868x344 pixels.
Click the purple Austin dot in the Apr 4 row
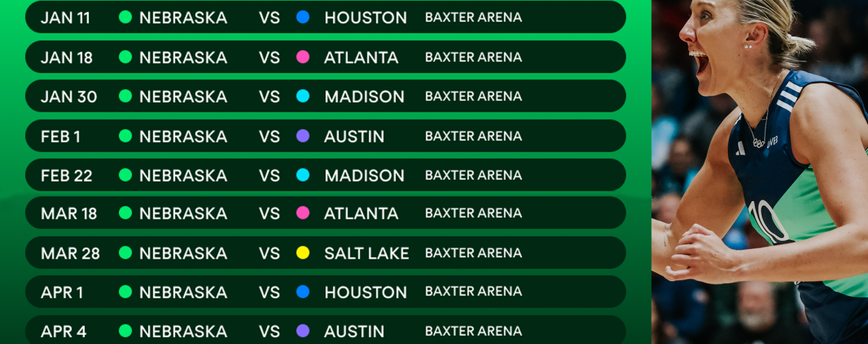pos(303,331)
